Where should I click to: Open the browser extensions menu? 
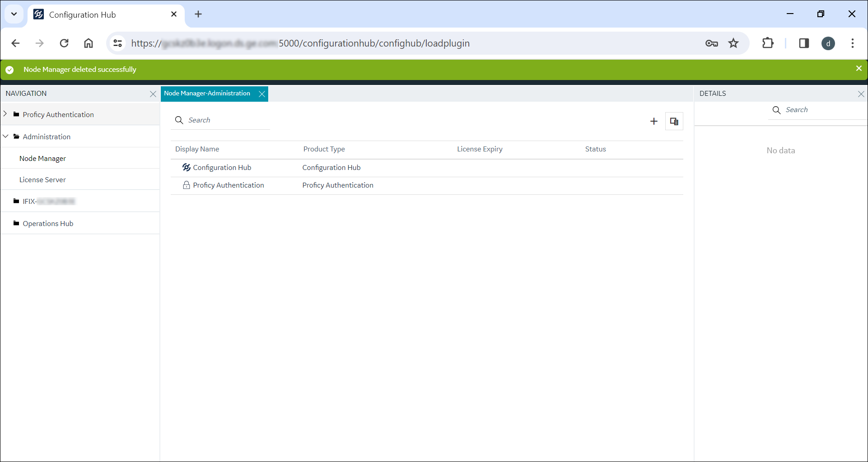click(x=768, y=43)
